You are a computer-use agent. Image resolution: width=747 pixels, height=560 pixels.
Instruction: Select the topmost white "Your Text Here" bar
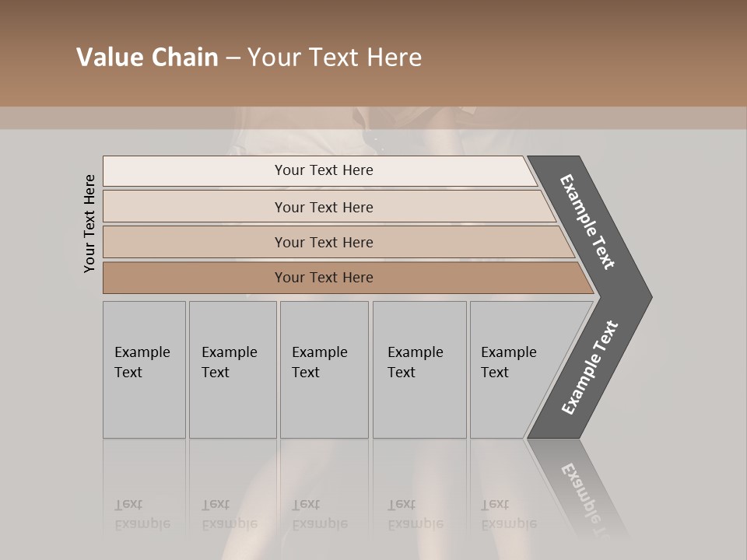click(324, 170)
